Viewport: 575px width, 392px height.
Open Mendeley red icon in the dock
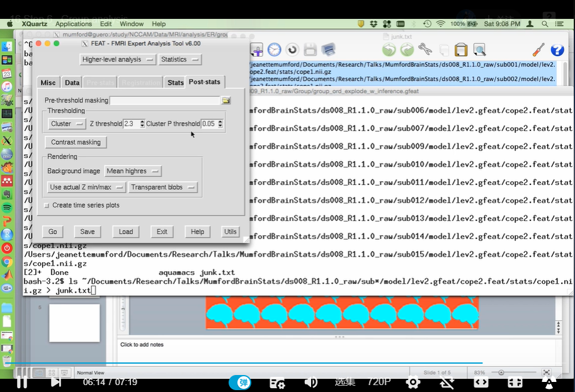coord(7,181)
